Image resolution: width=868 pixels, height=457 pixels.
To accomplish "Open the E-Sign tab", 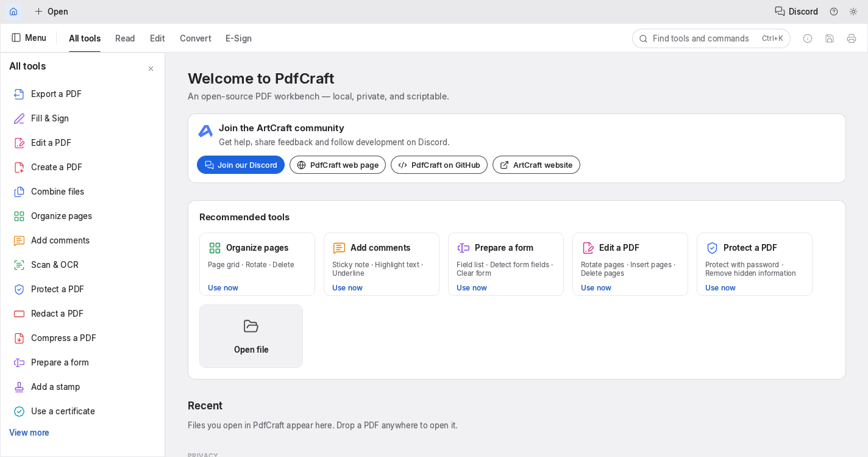I will (238, 38).
